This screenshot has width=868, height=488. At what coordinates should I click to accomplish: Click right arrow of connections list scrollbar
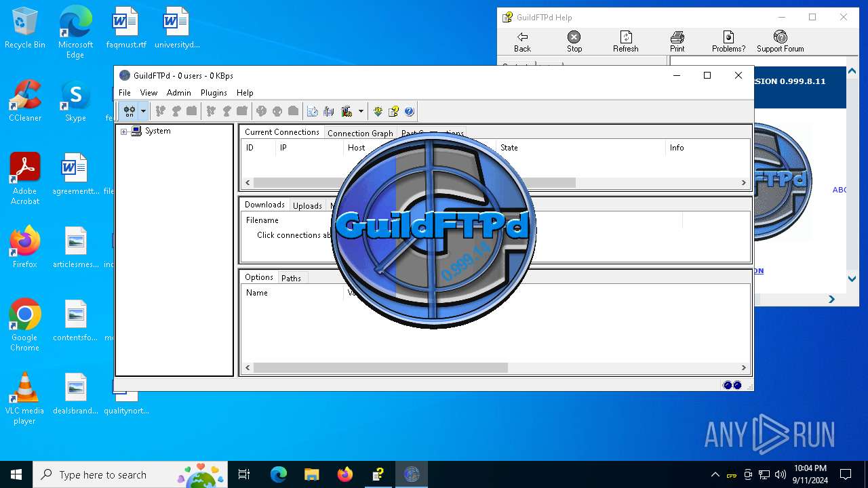click(x=744, y=182)
